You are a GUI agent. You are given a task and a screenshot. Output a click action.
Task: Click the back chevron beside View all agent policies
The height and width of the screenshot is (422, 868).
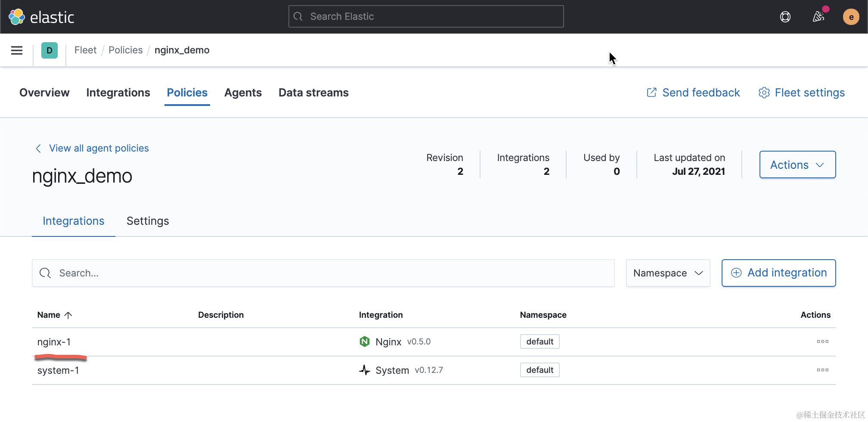(38, 149)
